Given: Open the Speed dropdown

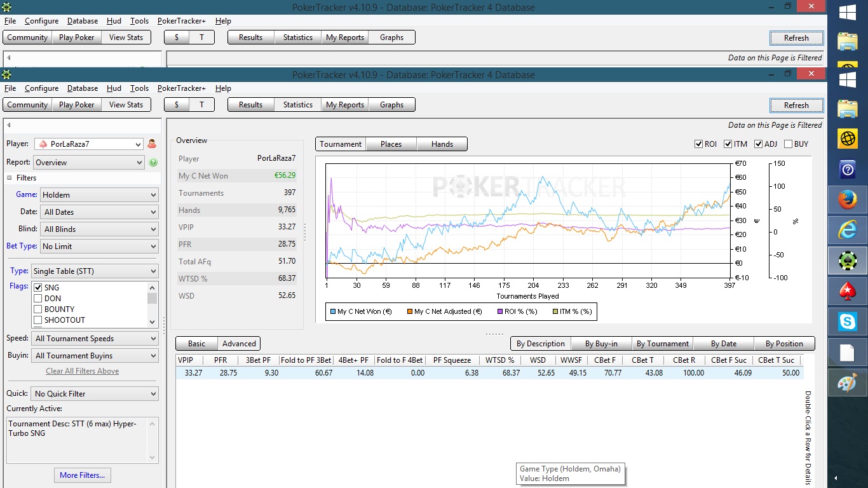Looking at the screenshot, I should click(95, 339).
